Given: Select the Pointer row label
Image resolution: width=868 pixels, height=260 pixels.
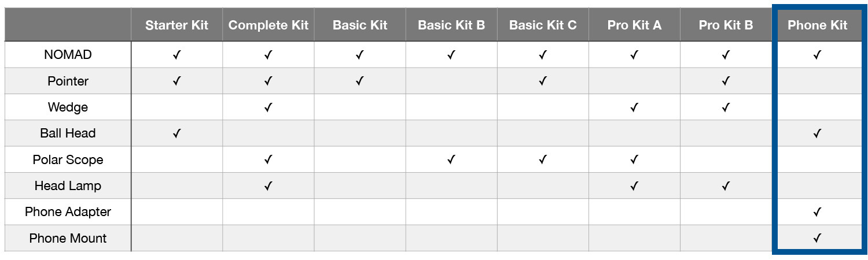Looking at the screenshot, I should point(68,81).
